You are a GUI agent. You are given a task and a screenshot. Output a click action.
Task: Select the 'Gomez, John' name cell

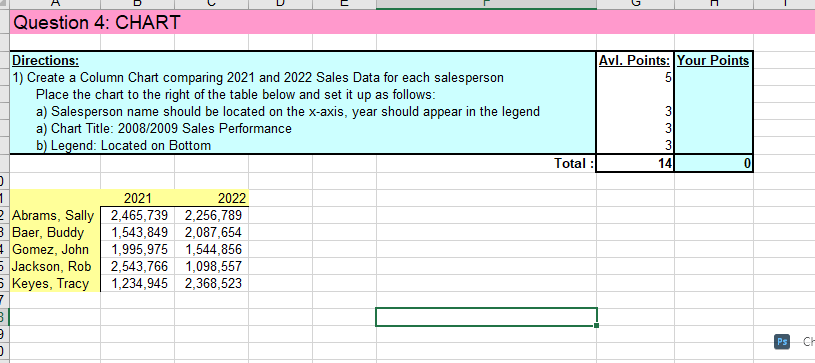pyautogui.click(x=55, y=249)
